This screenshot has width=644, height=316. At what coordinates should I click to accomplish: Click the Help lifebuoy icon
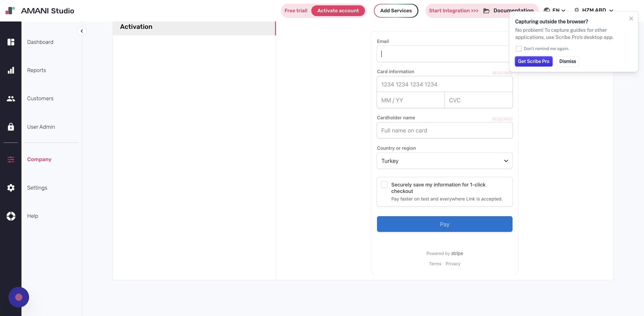(11, 216)
